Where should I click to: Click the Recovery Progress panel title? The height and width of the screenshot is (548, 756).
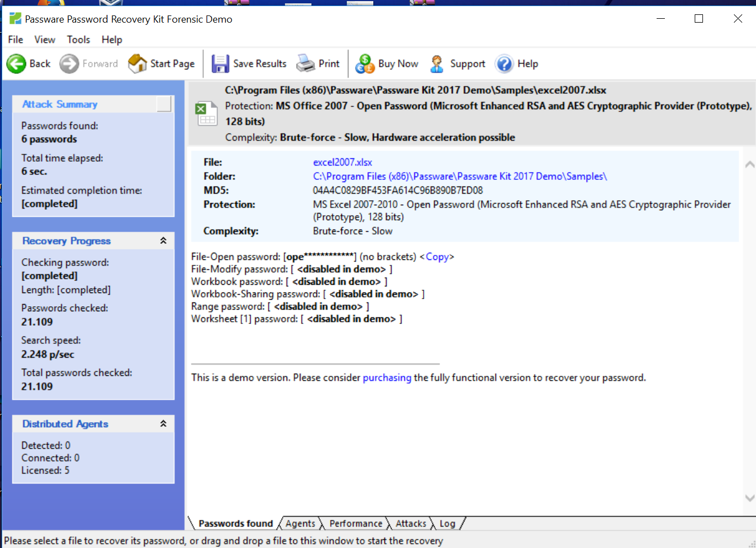coord(66,241)
